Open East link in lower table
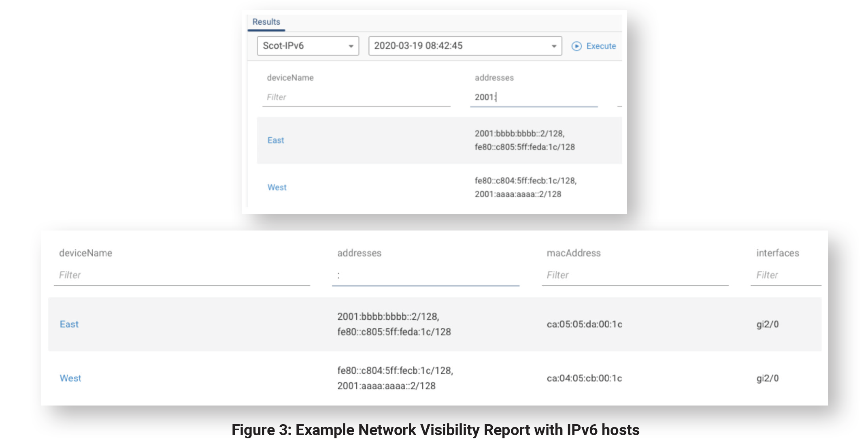 [x=69, y=324]
